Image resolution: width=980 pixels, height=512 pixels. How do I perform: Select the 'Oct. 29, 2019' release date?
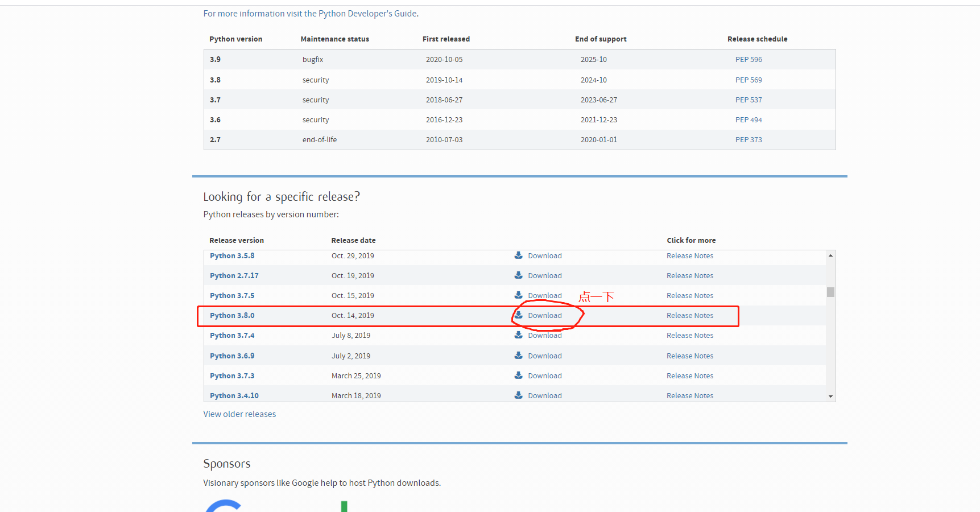(x=353, y=255)
